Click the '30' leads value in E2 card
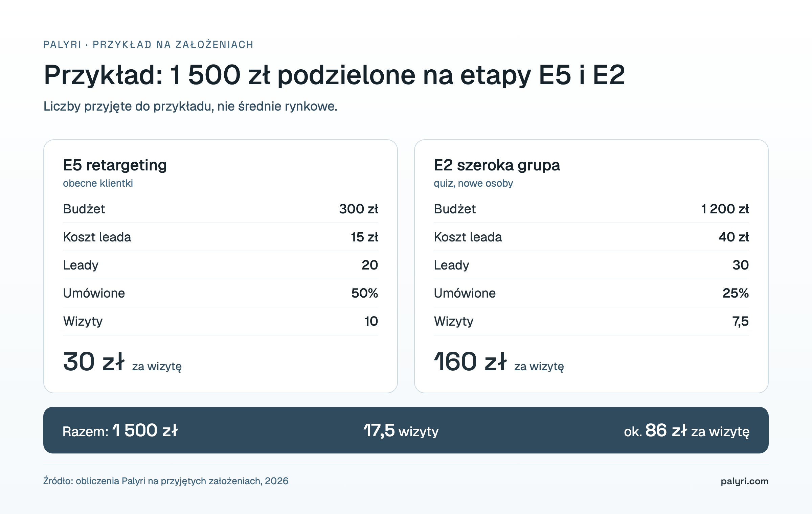Viewport: 812px width, 514px height. (x=741, y=265)
